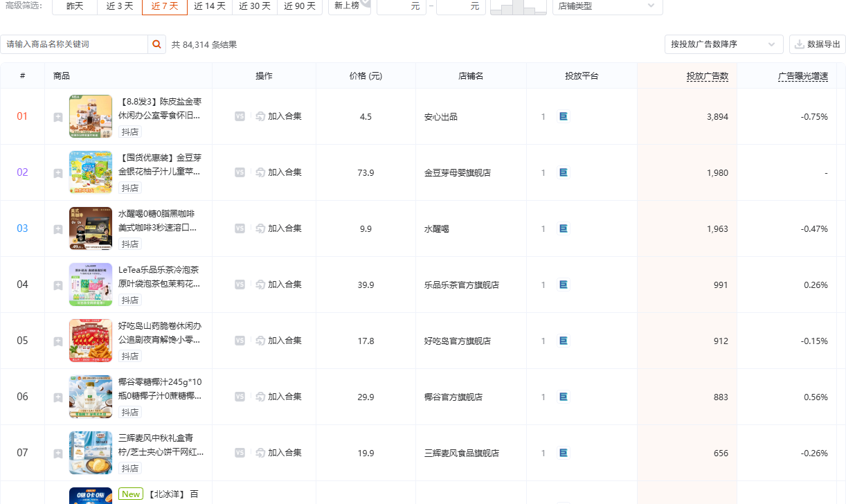
Task: Select the 近 30 天 time range
Action: point(255,6)
